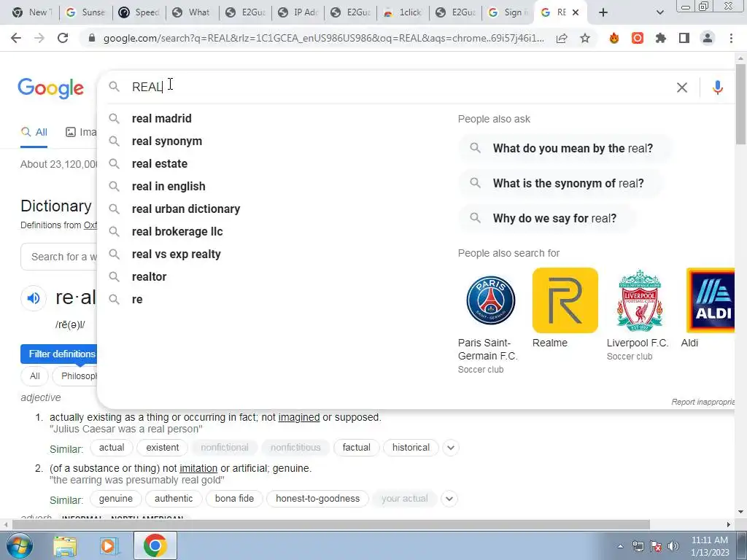Open the Realme logo result
This screenshot has width=747, height=560.
565,300
